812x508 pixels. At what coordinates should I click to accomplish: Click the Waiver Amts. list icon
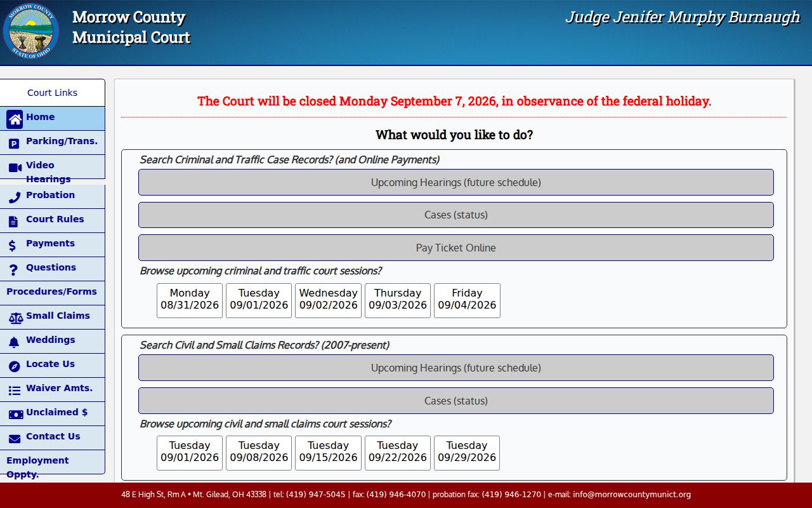15,391
